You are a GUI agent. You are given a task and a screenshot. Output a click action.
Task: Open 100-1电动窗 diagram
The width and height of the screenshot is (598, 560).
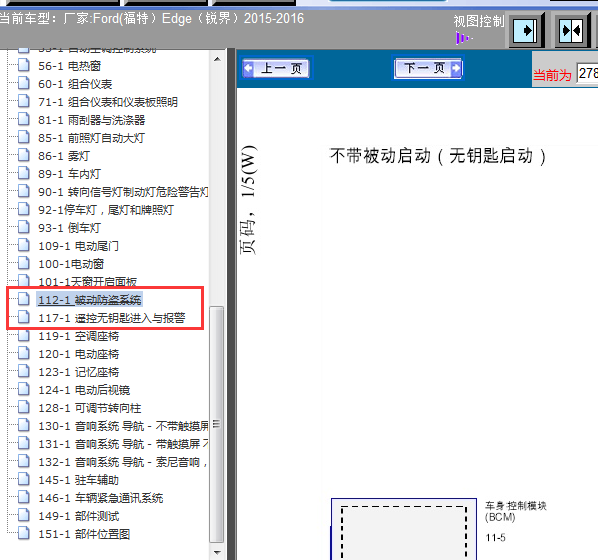[71, 264]
